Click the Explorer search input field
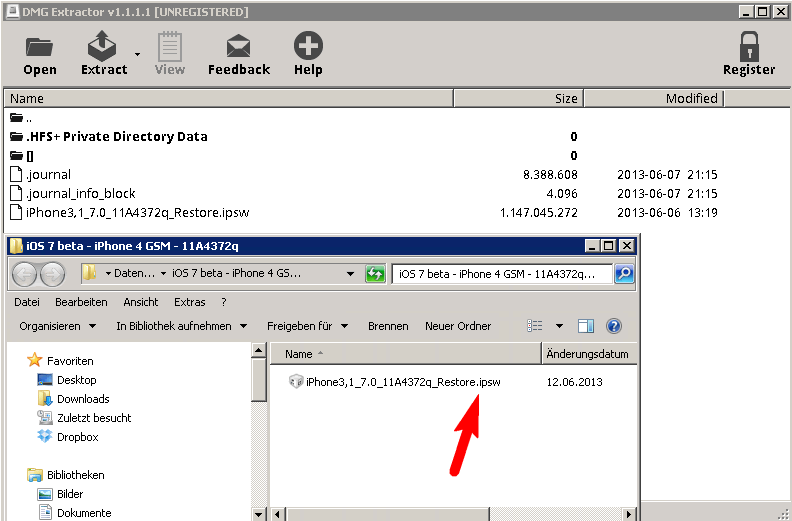Viewport: 792px width, 521px height. [502, 274]
